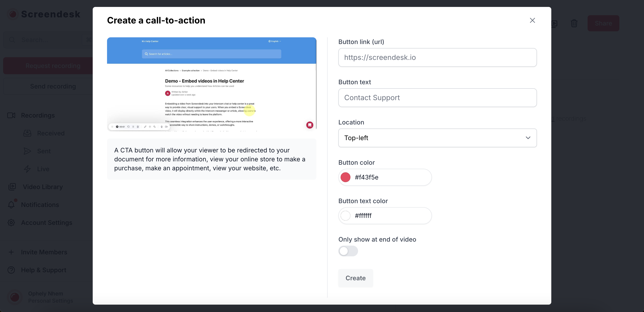Open Help & Support menu item
Image resolution: width=644 pixels, height=312 pixels.
coord(43,270)
